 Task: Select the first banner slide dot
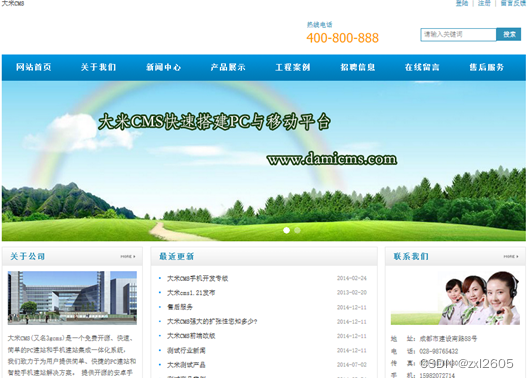286,230
